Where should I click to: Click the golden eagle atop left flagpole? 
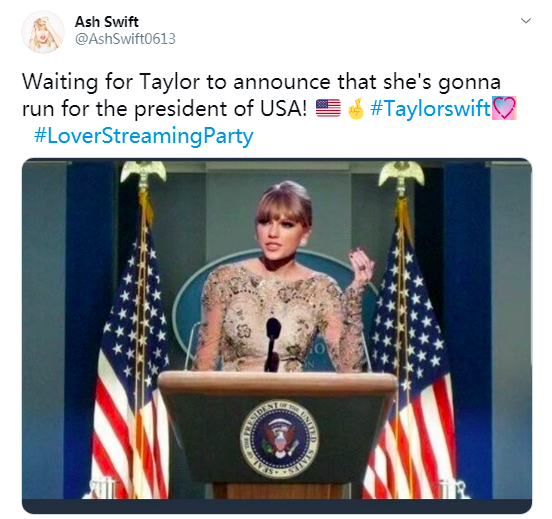click(x=143, y=172)
